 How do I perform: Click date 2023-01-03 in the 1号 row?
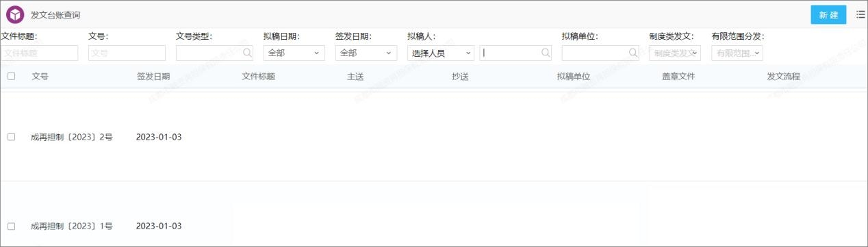pyautogui.click(x=159, y=226)
